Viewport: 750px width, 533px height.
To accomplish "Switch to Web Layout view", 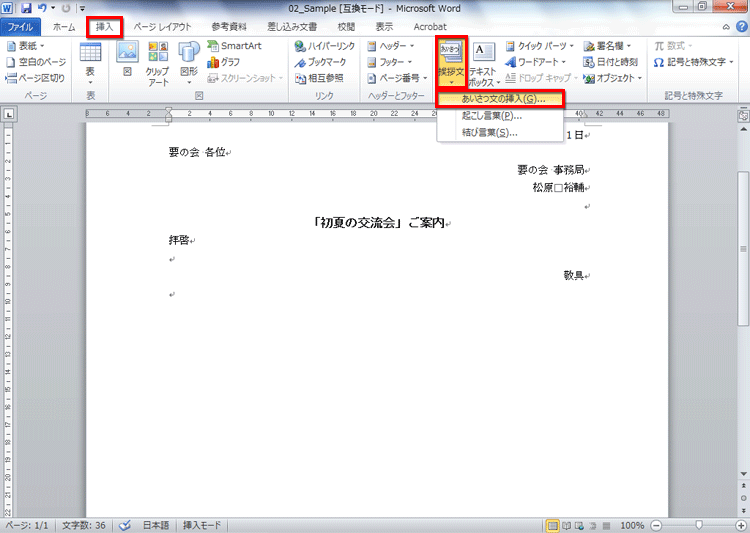I will (x=579, y=525).
